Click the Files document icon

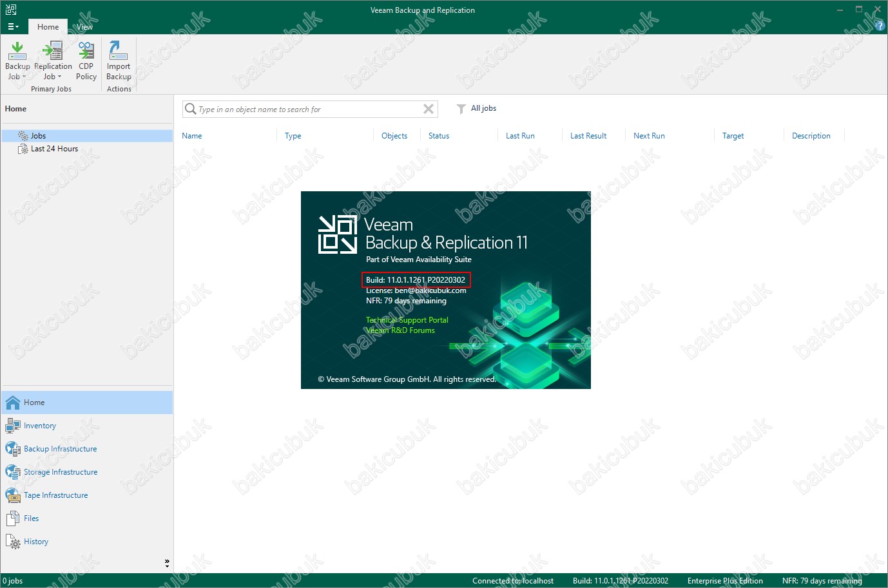[13, 518]
